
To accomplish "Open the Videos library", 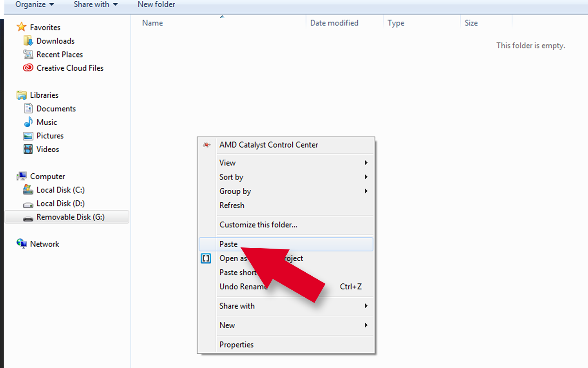I will (48, 149).
